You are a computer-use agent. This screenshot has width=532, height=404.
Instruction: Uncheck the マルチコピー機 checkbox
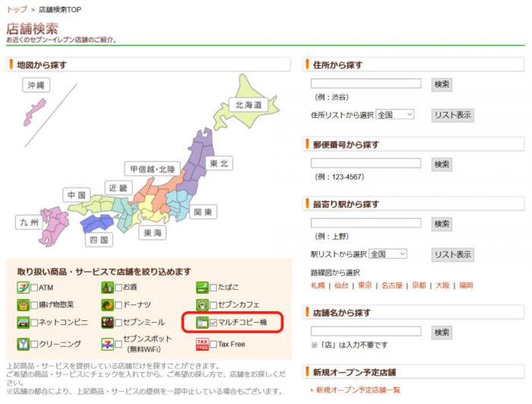pyautogui.click(x=213, y=323)
